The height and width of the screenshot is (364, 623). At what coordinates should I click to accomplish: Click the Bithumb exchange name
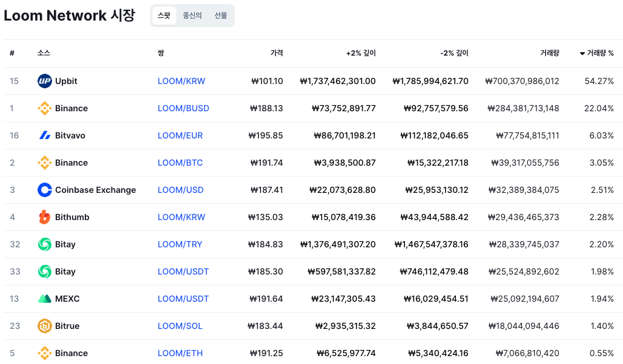point(72,217)
